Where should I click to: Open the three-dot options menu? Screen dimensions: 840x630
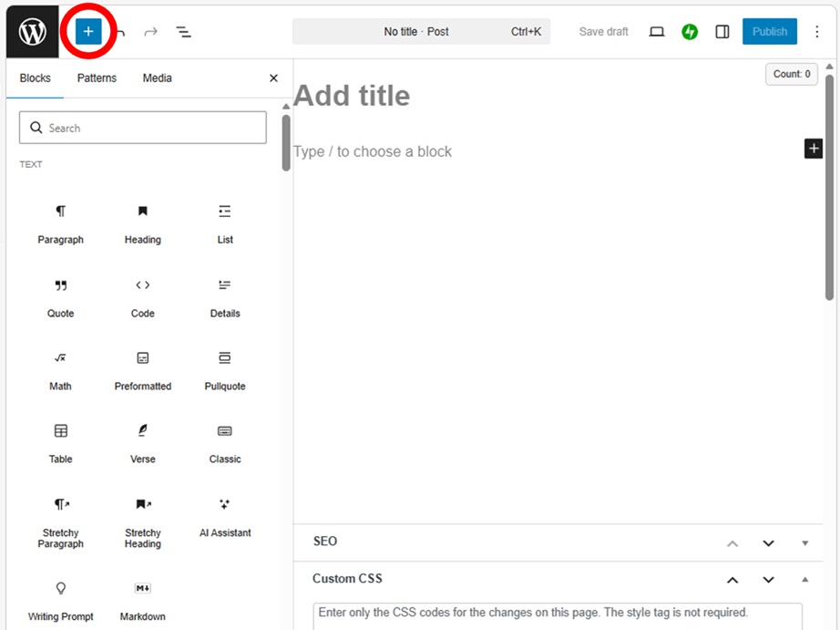pyautogui.click(x=816, y=32)
